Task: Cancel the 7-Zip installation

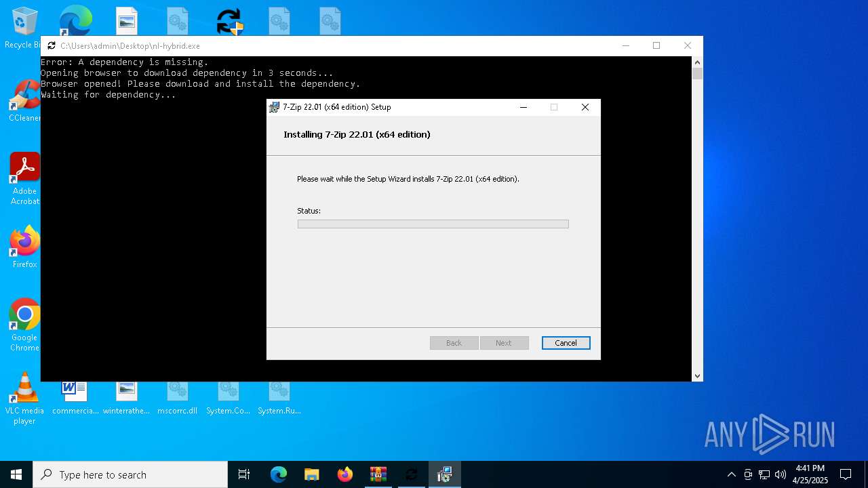Action: click(566, 343)
